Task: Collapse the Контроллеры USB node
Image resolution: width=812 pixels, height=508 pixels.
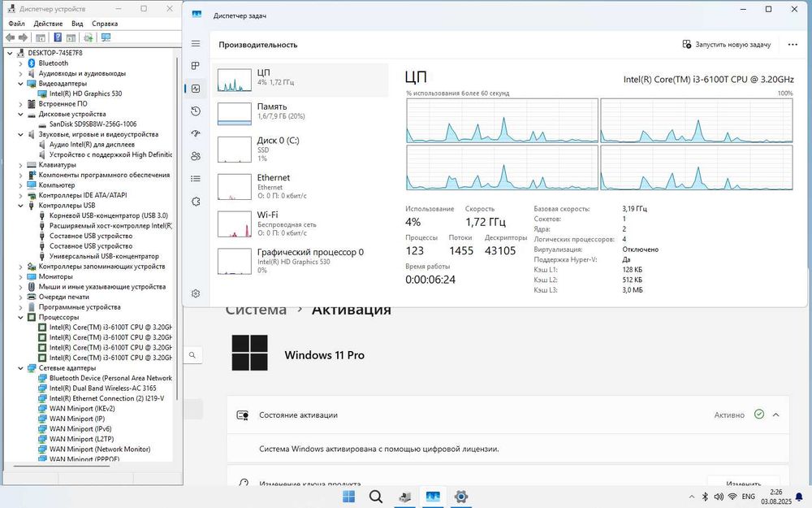Action: pos(21,206)
